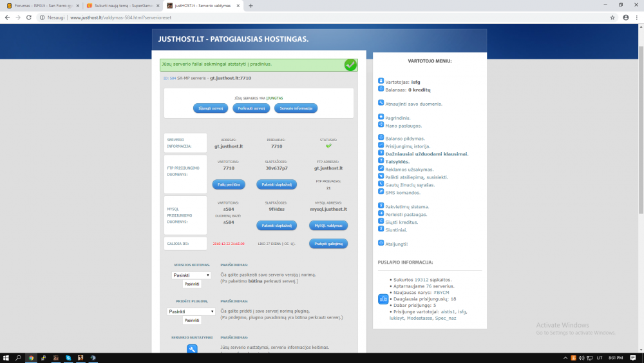
Task: Open the SMS komandos link
Action: 402,193
